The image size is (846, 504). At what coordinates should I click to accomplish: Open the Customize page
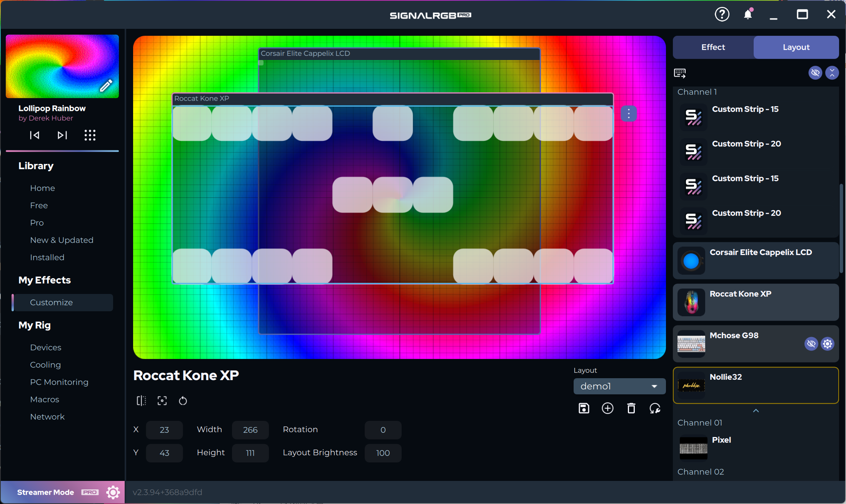pyautogui.click(x=63, y=302)
